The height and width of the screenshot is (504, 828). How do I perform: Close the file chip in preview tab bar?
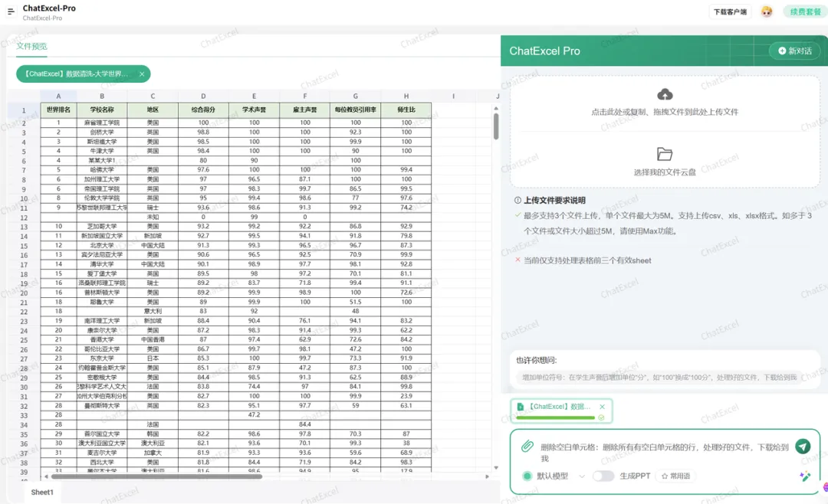(142, 74)
